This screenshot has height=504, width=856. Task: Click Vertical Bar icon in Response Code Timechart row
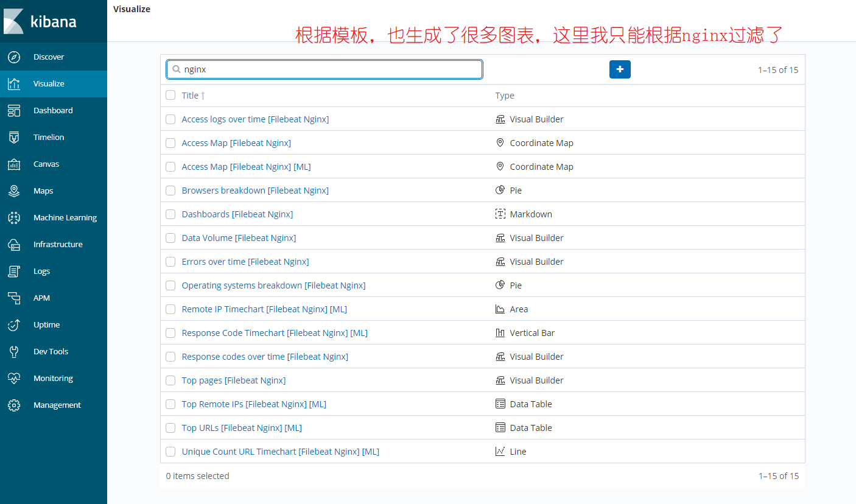pyautogui.click(x=500, y=333)
